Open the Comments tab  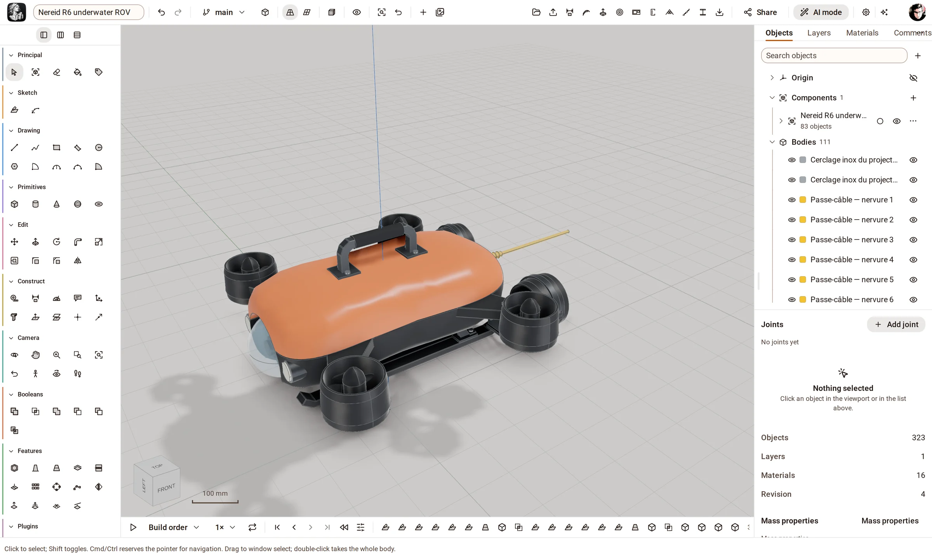(912, 33)
